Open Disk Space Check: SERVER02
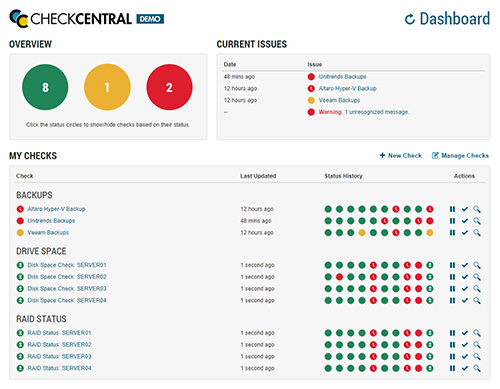Screen dimensions: 500x389 click(x=67, y=277)
